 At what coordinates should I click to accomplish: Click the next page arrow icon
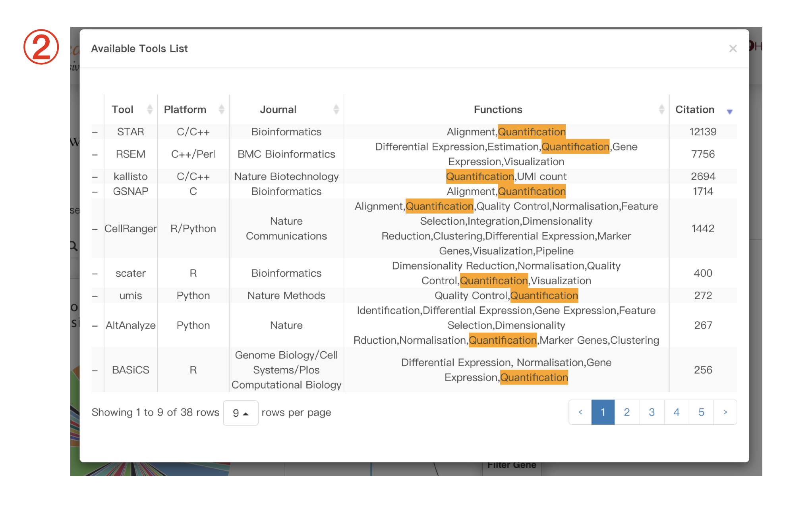pos(725,412)
